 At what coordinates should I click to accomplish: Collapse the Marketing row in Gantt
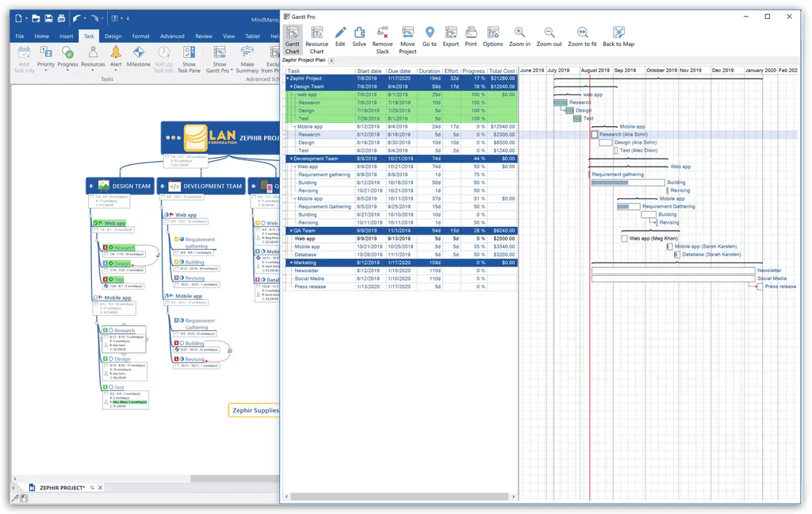pos(291,263)
